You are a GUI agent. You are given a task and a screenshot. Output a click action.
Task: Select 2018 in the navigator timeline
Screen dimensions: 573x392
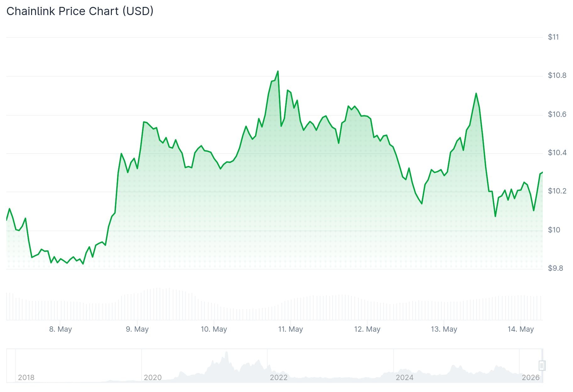coord(26,378)
